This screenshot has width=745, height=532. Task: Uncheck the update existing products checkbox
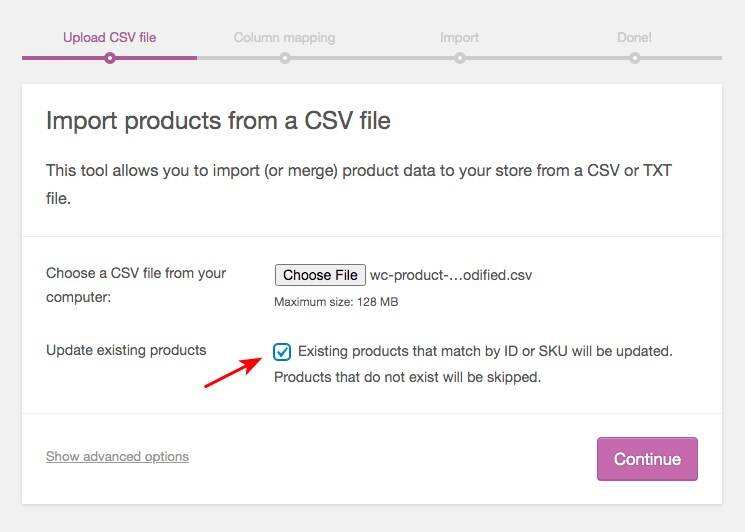(283, 351)
